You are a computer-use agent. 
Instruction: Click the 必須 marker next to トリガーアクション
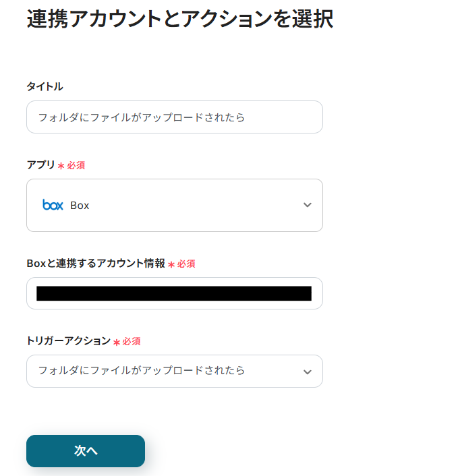pyautogui.click(x=131, y=342)
